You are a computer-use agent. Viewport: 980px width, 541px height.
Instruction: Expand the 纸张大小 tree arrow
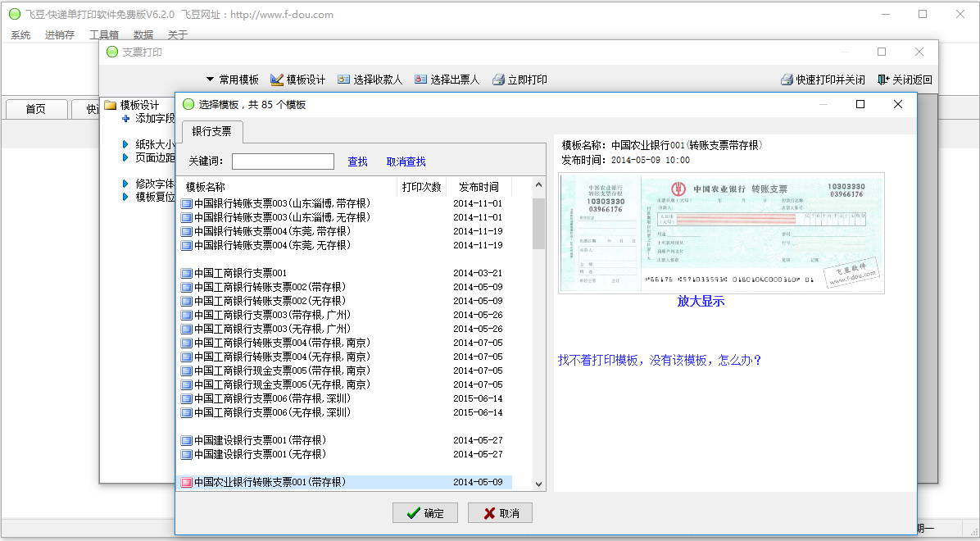[125, 144]
